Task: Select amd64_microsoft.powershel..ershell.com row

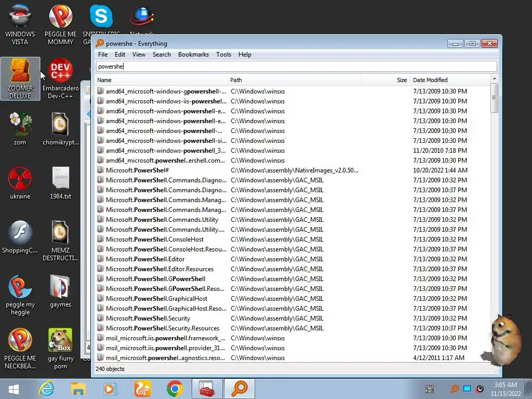Action: click(293, 161)
